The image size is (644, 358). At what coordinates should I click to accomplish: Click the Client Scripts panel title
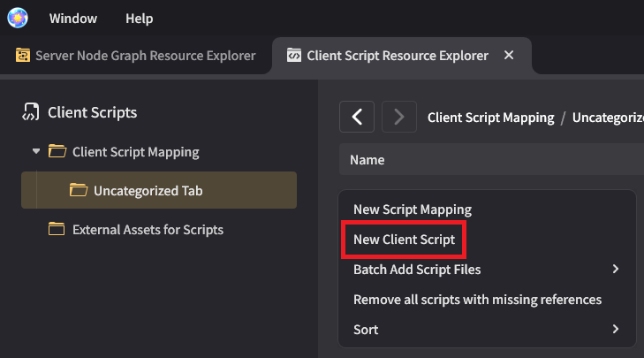[92, 112]
